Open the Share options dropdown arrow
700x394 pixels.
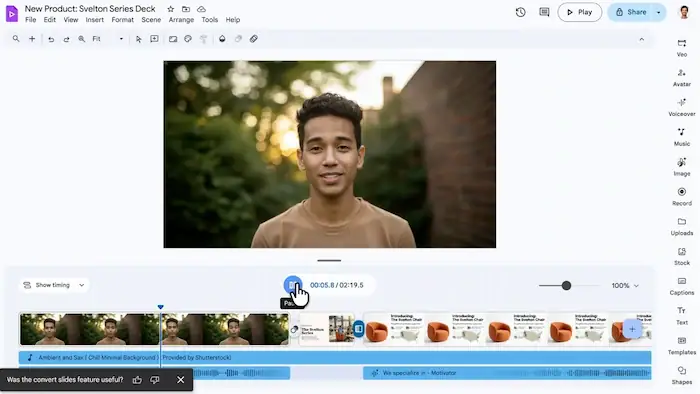[658, 12]
